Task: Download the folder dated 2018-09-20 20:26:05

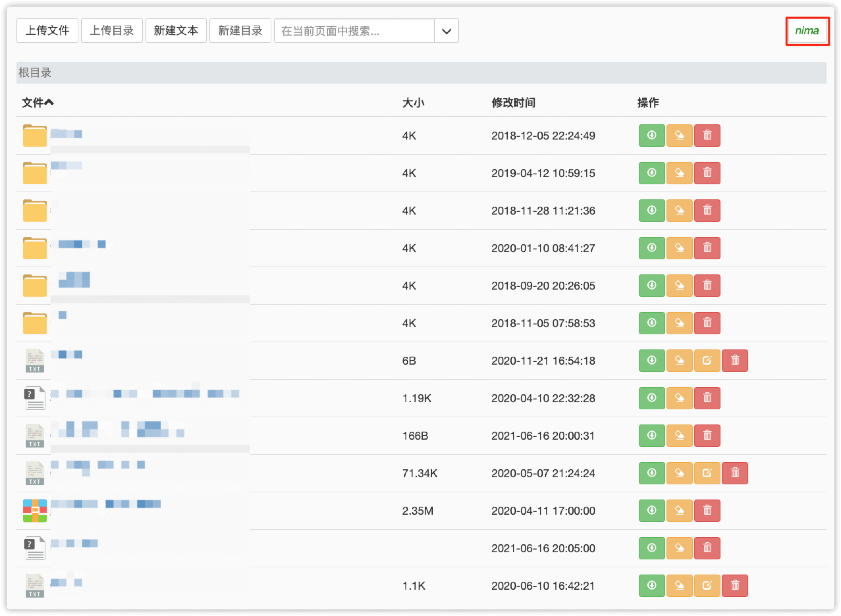Action: (651, 286)
